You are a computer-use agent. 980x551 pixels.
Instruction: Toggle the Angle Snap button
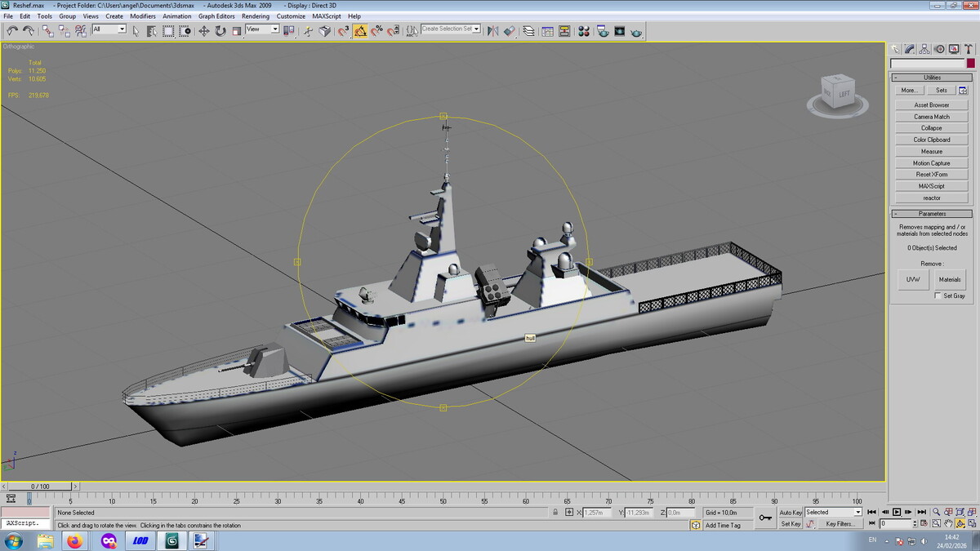click(360, 31)
